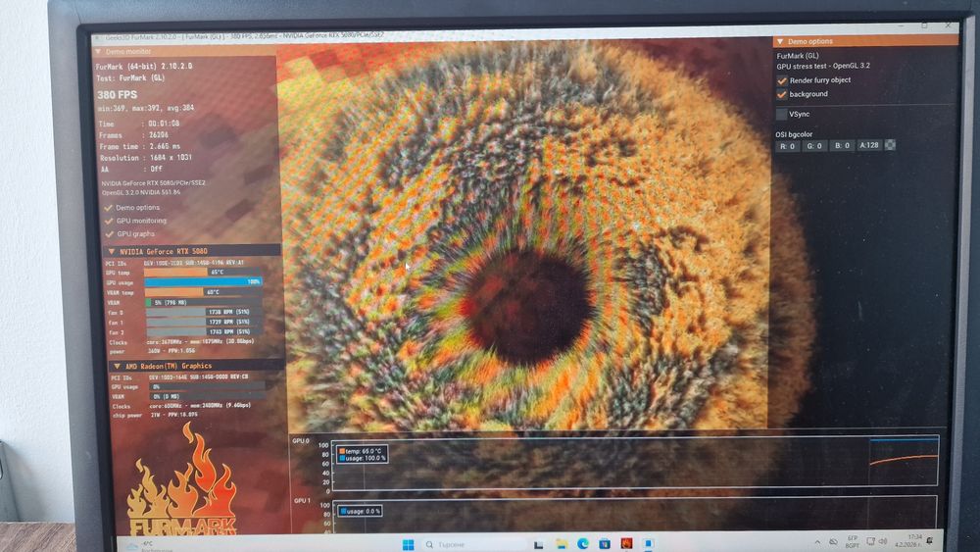
Task: Click the FurMark taskbar icon
Action: pyautogui.click(x=626, y=543)
